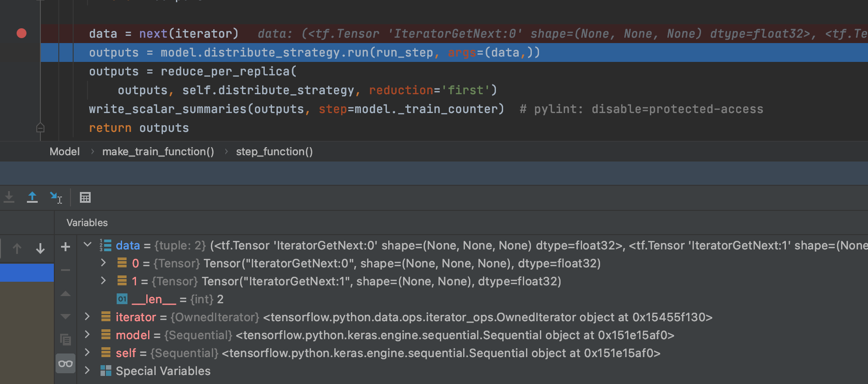Expand the Special Variables group
Viewport: 868px width, 384px height.
click(x=88, y=371)
